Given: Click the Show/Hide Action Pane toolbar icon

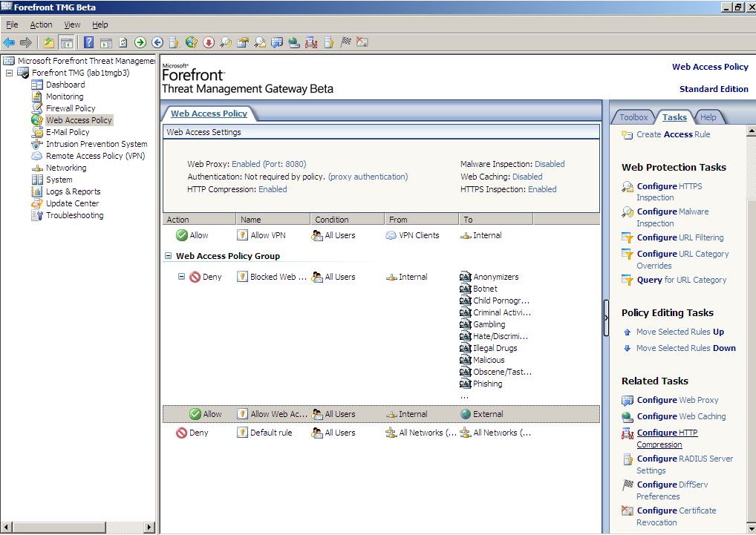Looking at the screenshot, I should (106, 43).
